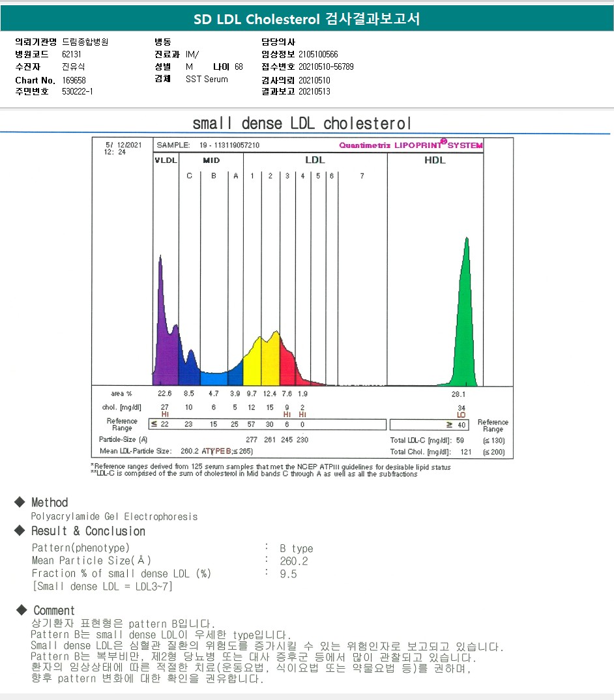
Task: Click hospital code value 62131
Action: pyautogui.click(x=72, y=55)
